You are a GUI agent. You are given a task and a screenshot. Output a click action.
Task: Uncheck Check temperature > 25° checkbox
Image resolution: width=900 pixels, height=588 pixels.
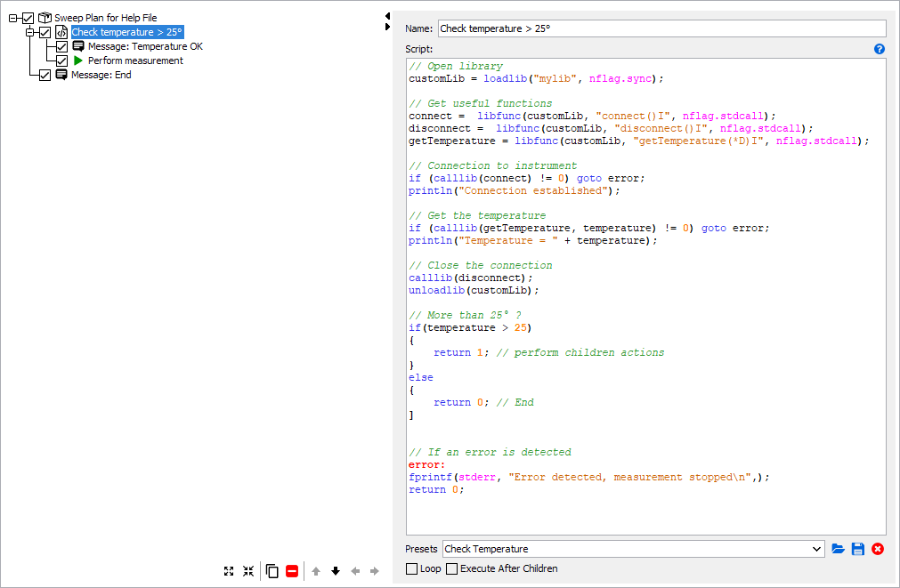(x=45, y=32)
